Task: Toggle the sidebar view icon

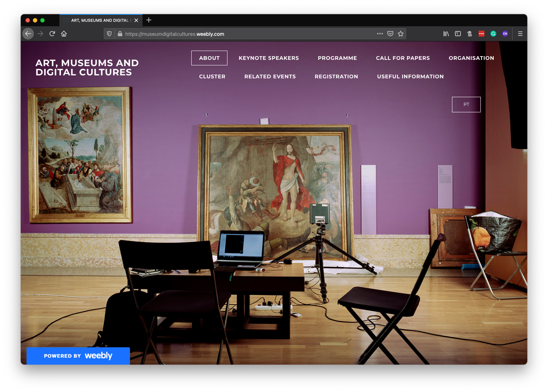Action: [x=458, y=34]
